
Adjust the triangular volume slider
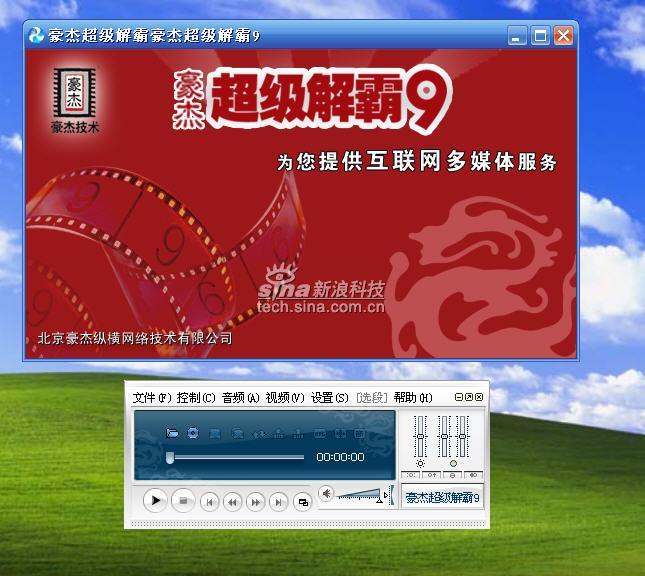pyautogui.click(x=360, y=495)
